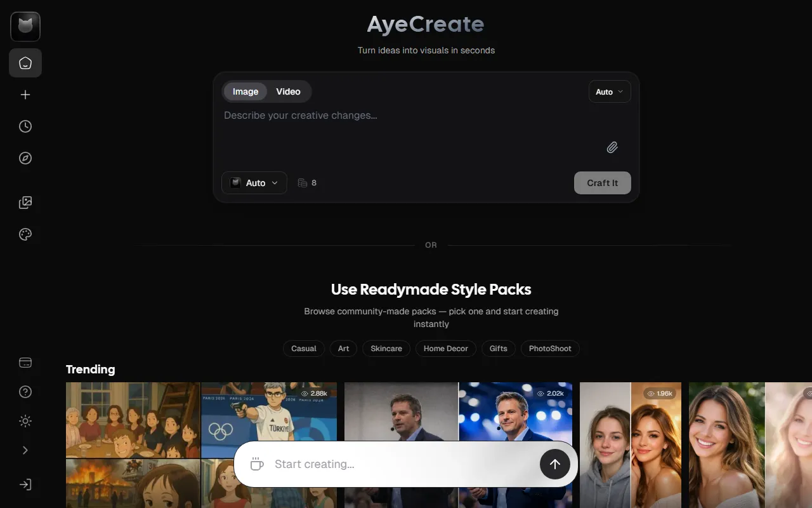The height and width of the screenshot is (508, 812).
Task: Expand the sidebar with chevron arrow
Action: pyautogui.click(x=25, y=450)
